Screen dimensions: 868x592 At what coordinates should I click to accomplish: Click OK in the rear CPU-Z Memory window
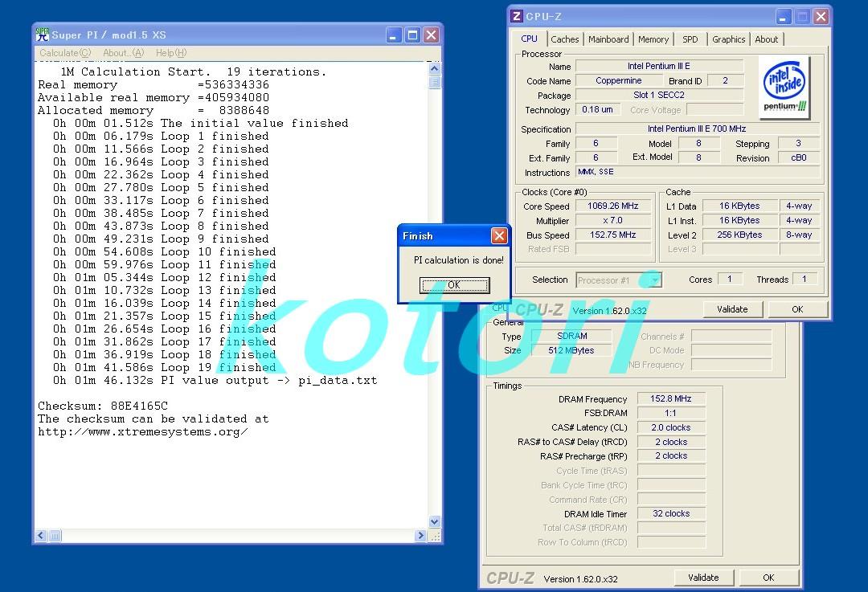768,578
